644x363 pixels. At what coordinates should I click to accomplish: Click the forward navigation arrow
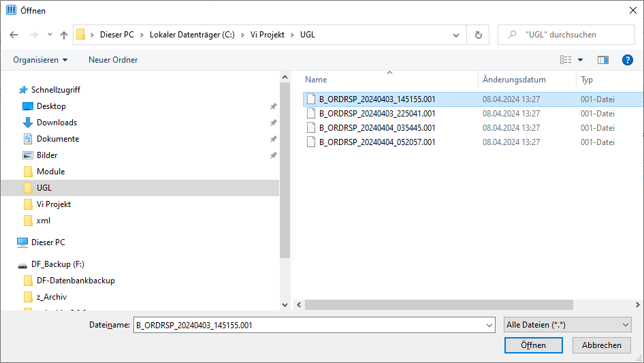coord(34,35)
